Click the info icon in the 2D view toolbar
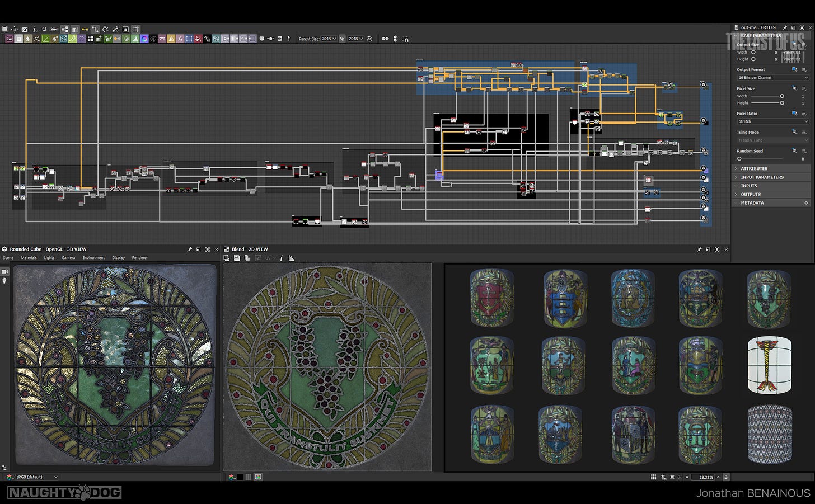The height and width of the screenshot is (504, 815). click(x=281, y=258)
